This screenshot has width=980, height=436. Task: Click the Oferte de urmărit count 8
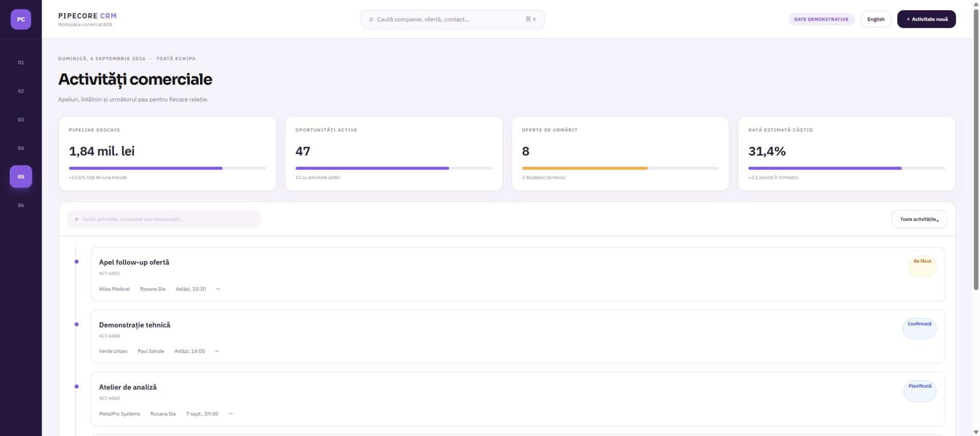tap(525, 151)
